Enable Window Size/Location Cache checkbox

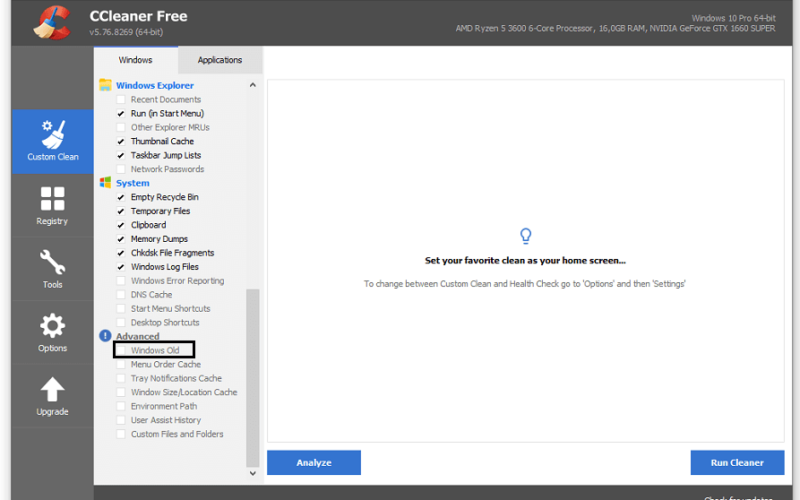pyautogui.click(x=121, y=392)
